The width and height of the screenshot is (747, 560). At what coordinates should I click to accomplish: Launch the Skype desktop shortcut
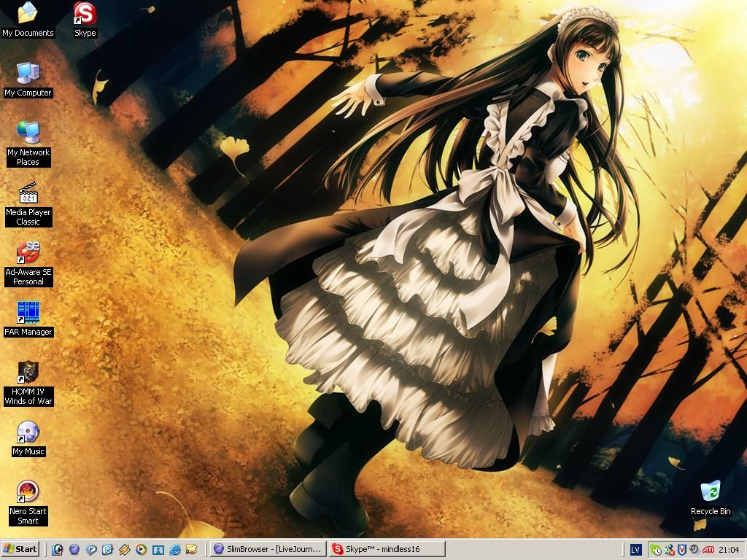coord(85,20)
